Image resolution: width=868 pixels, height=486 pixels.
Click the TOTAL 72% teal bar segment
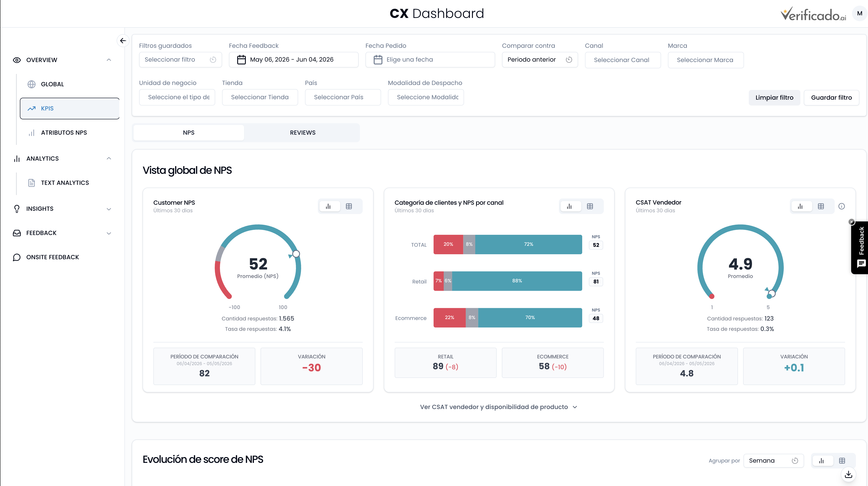(x=528, y=245)
